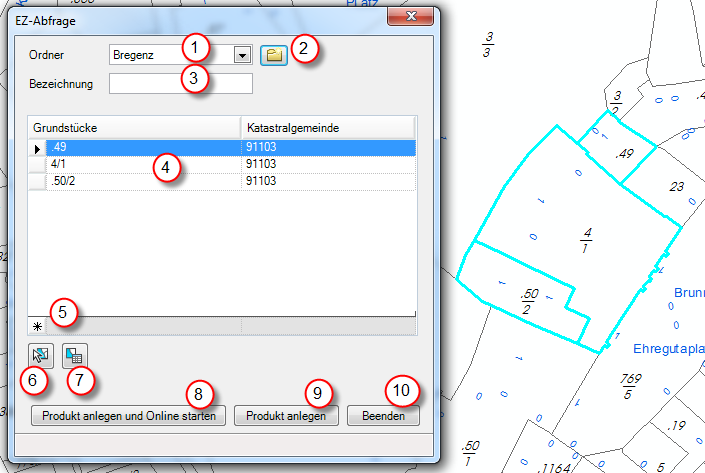This screenshot has height=473, width=705.
Task: Click the Grundstücke column header
Action: pos(134,128)
